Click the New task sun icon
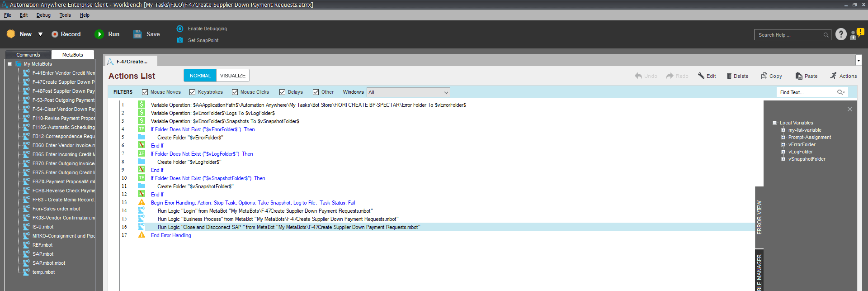This screenshot has height=291, width=868. click(11, 34)
